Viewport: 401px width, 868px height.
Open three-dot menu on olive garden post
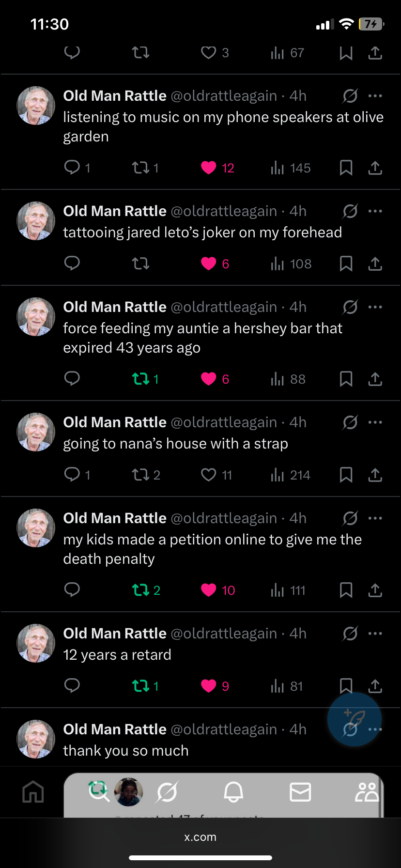pyautogui.click(x=375, y=96)
